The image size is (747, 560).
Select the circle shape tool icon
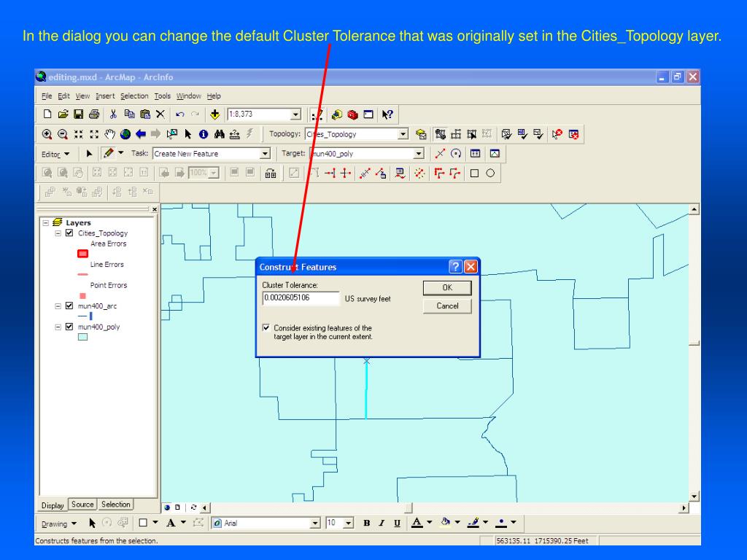click(490, 174)
